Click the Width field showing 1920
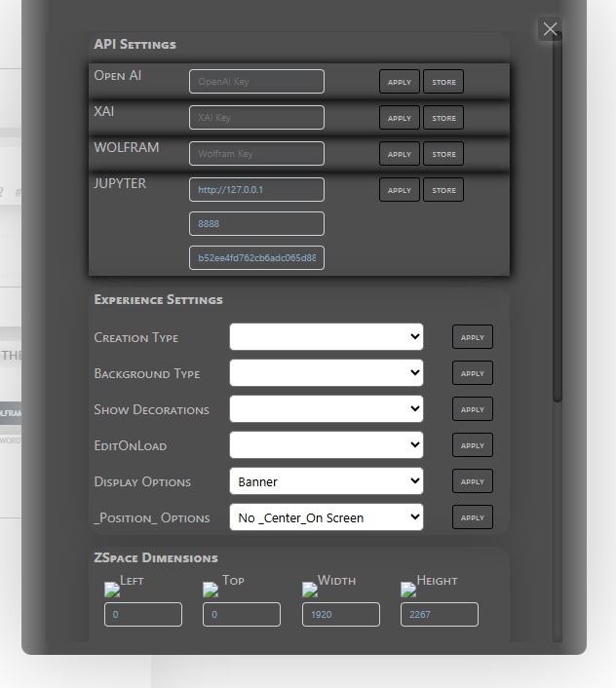The height and width of the screenshot is (688, 616). (x=340, y=615)
